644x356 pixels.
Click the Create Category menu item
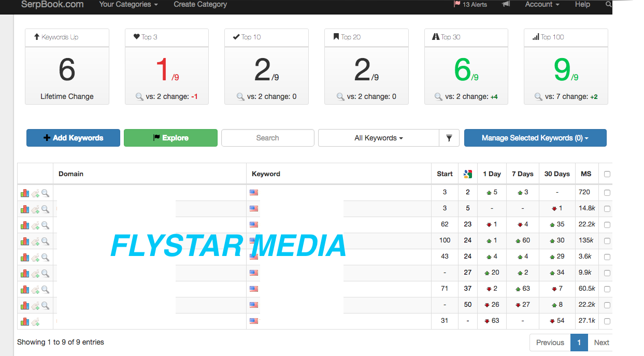(201, 4)
